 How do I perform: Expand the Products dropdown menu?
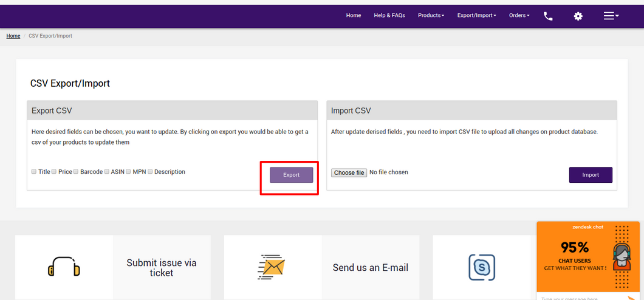431,15
